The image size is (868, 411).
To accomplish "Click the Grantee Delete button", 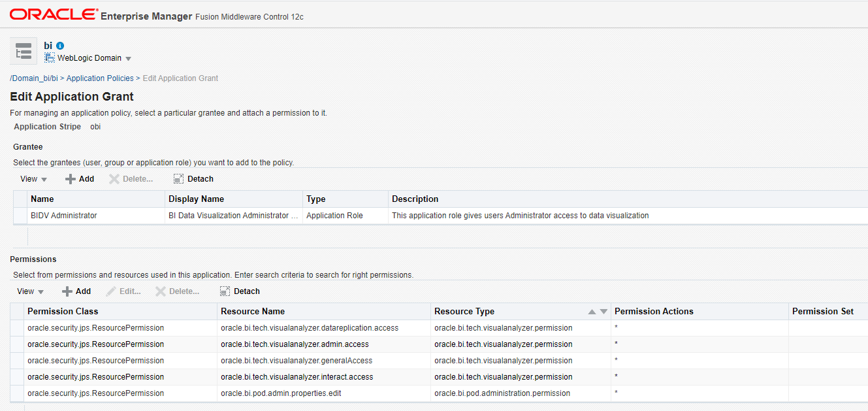I will (131, 179).
